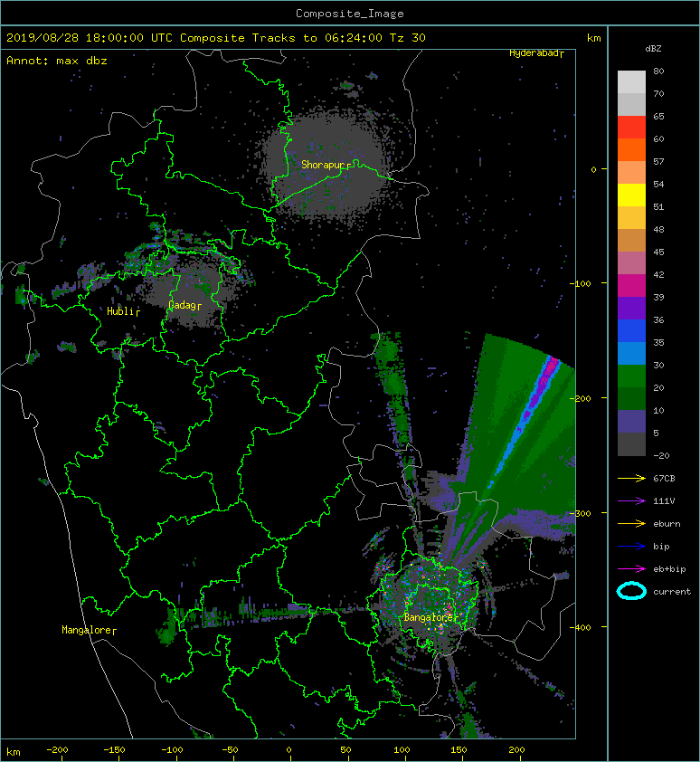Click the purple 111V track arrow
Screen dimensions: 700x762
[x=631, y=501]
